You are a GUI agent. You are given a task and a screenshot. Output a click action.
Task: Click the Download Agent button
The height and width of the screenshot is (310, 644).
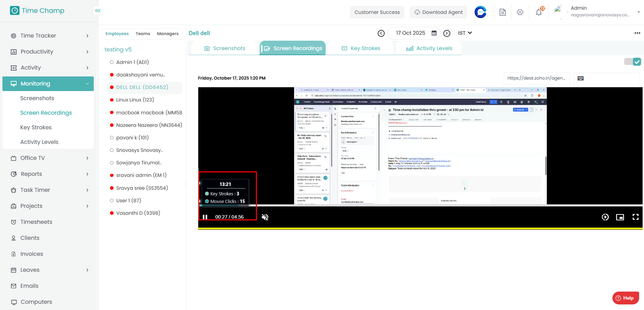click(438, 12)
